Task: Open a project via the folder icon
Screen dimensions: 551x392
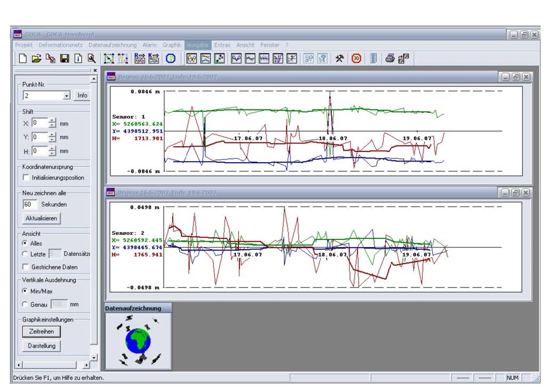Action: [x=37, y=59]
